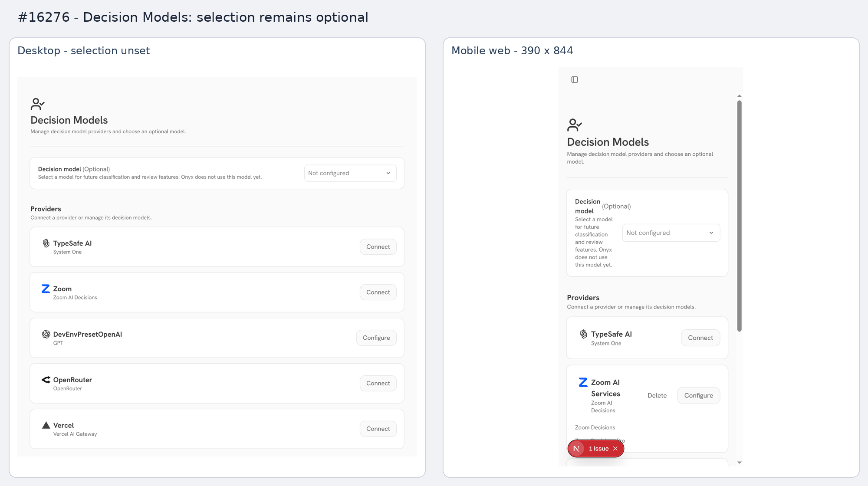Click the 'Vercel AI Gateway' subtitle

point(75,434)
